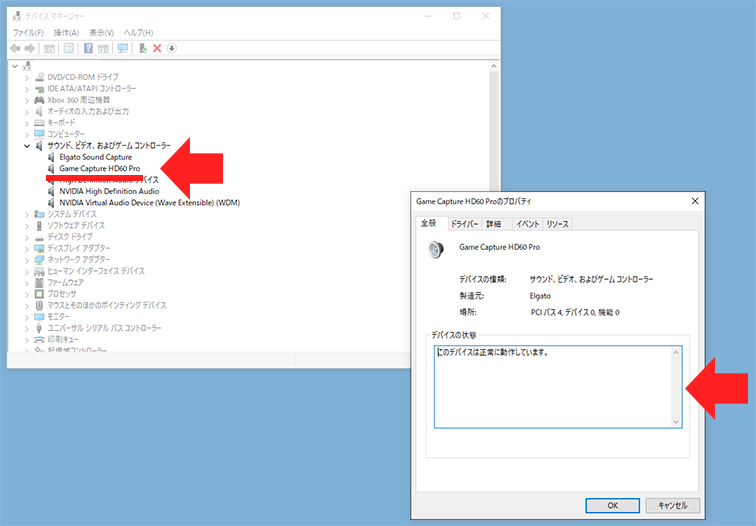Expand ヒューマン インターフェイス デバイス category
This screenshot has height=526, width=756.
27,271
